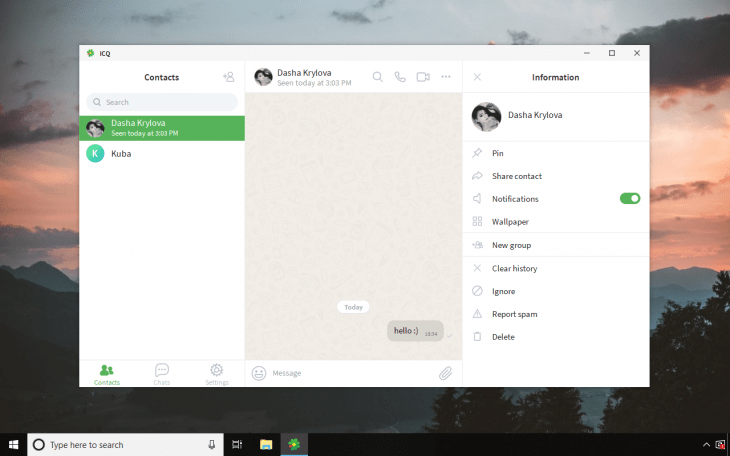Viewport: 730px width, 456px height.
Task: Click the Notifications speaker icon
Action: (x=477, y=199)
